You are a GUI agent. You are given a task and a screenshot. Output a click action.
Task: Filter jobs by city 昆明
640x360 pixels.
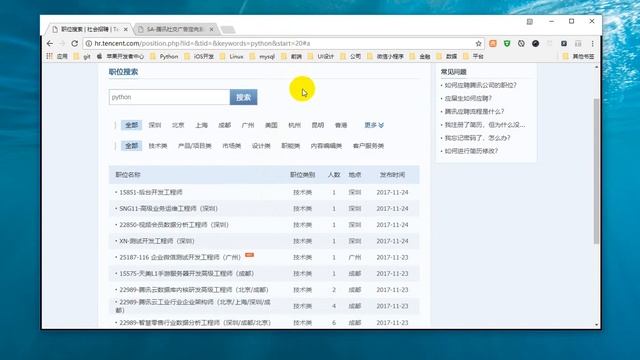click(x=318, y=125)
